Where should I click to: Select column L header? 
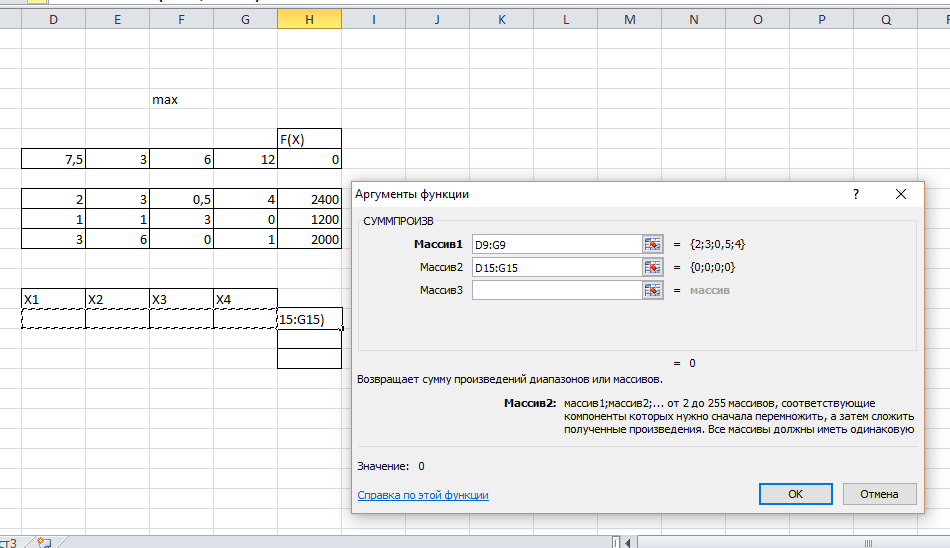click(565, 19)
